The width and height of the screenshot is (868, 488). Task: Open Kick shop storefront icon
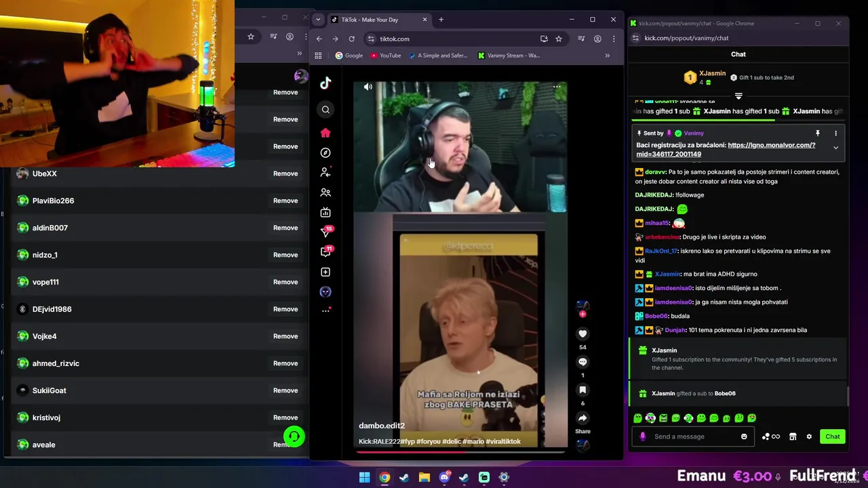click(x=793, y=436)
